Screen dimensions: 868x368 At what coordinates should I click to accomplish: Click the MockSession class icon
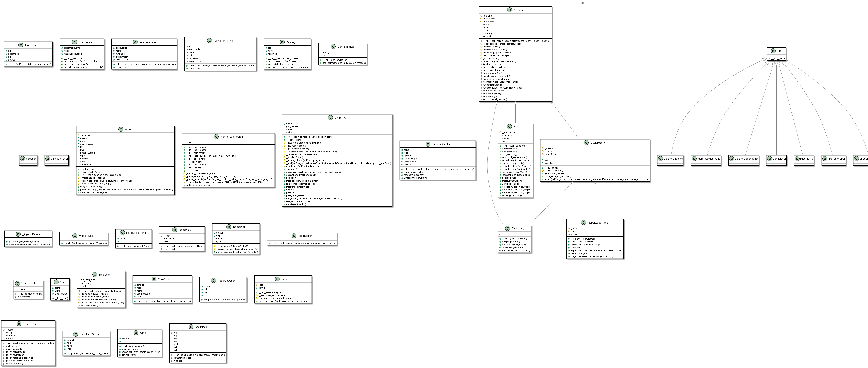(x=586, y=143)
